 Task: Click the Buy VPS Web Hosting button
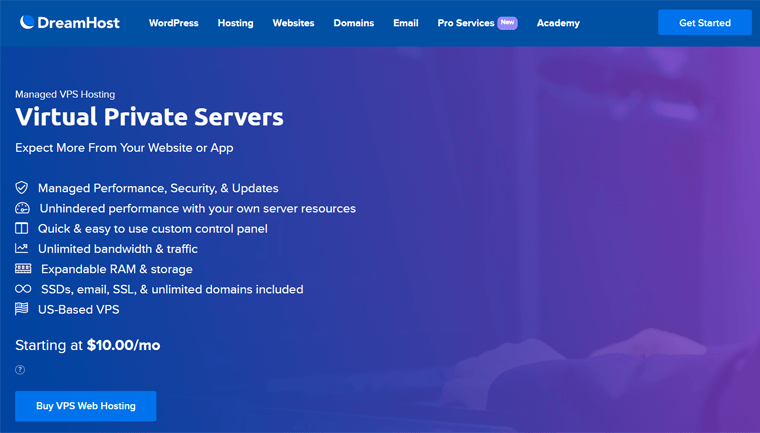86,406
